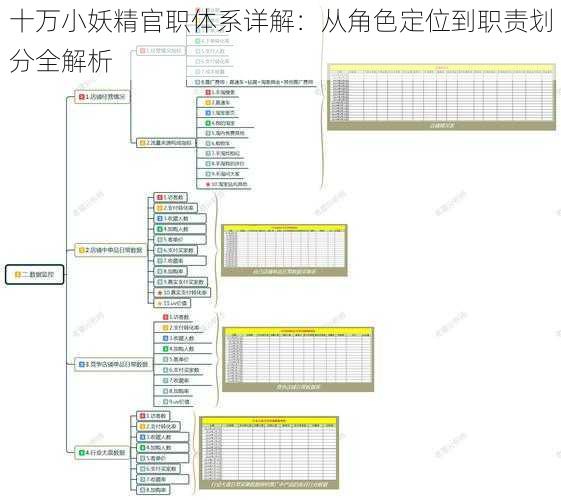Select the 2.流量来源构成指标 sub-branch node
The width and height of the screenshot is (561, 500).
click(x=166, y=143)
